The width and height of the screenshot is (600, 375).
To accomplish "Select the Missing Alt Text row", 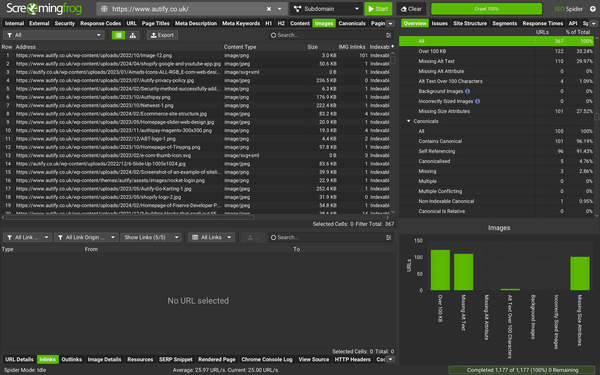I will [x=496, y=61].
